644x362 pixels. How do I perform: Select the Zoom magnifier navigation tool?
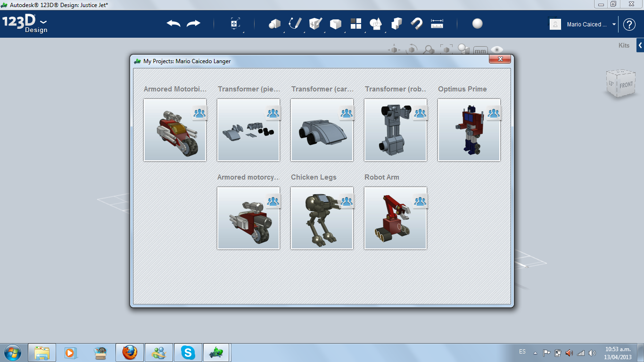tap(429, 49)
